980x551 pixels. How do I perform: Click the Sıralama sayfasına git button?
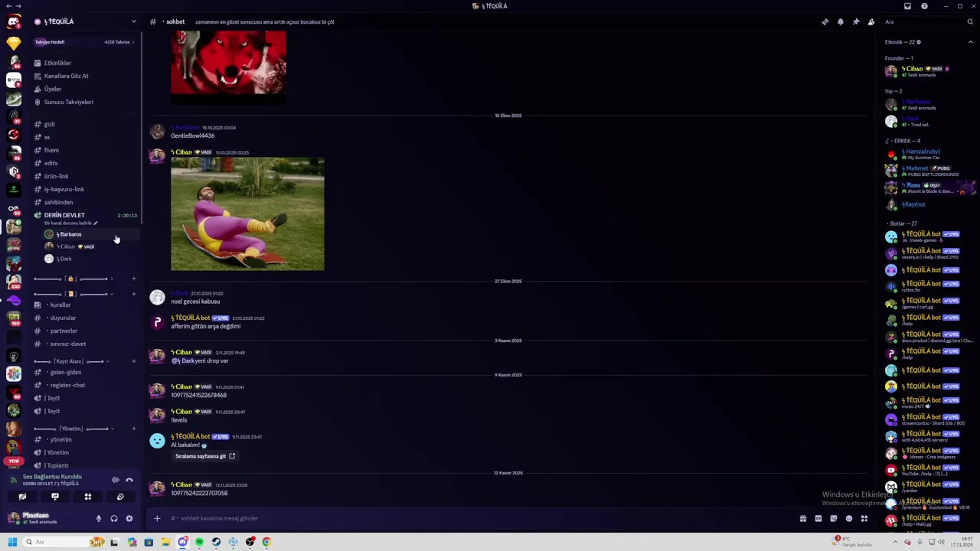[x=205, y=456]
